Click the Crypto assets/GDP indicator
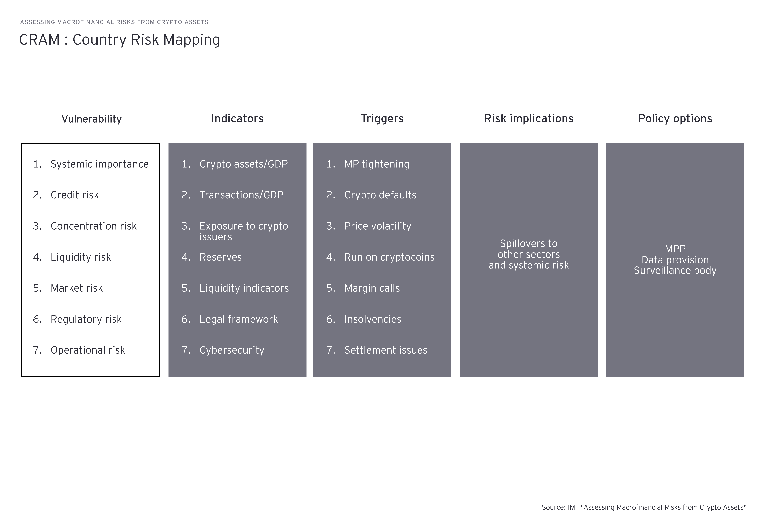 pyautogui.click(x=243, y=164)
